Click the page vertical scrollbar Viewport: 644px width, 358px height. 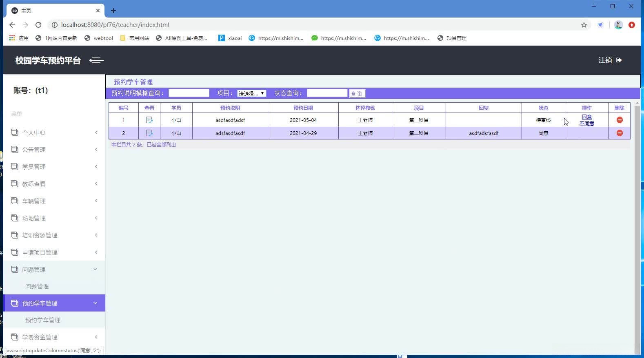click(x=637, y=228)
